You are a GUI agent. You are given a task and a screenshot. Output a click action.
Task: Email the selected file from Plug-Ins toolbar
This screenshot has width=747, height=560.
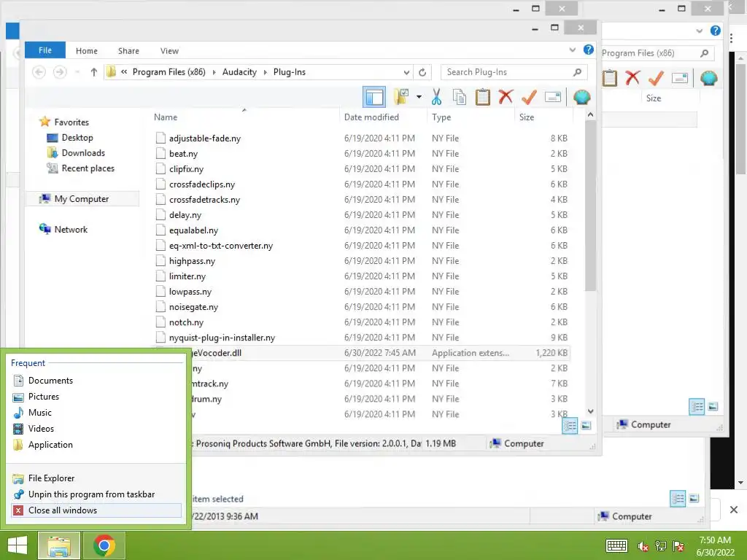[x=553, y=97]
